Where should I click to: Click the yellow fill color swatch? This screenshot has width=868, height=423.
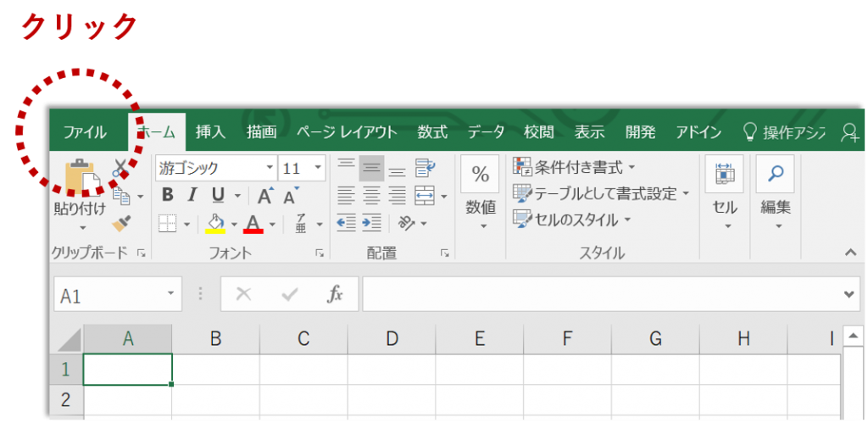click(215, 224)
